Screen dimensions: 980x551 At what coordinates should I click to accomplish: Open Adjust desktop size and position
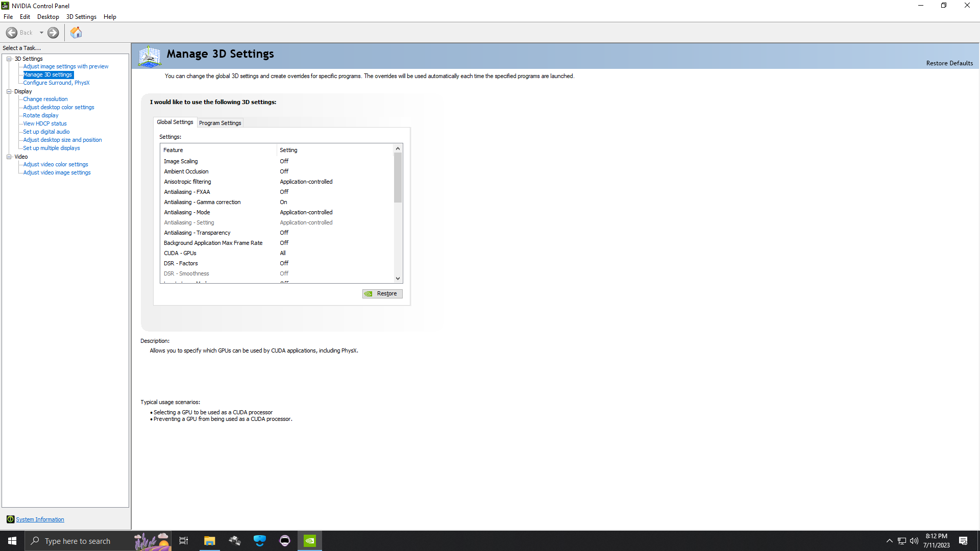point(62,140)
